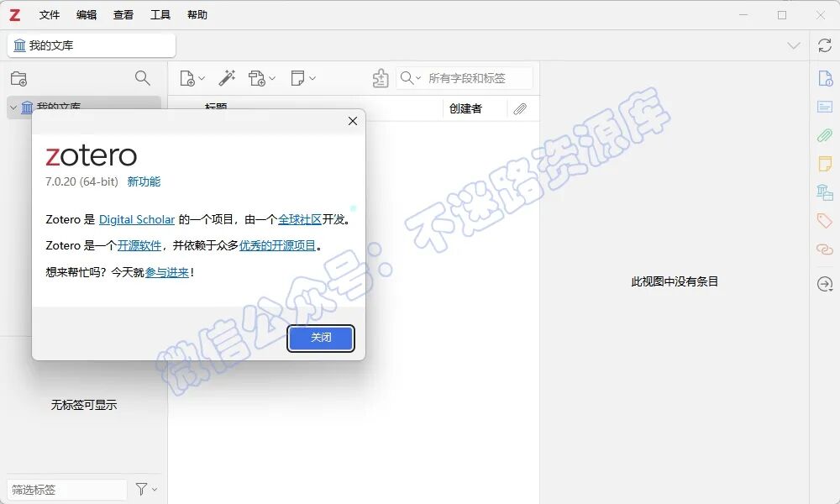840x504 pixels.
Task: Open the search mode dropdown magnifier
Action: coord(411,78)
